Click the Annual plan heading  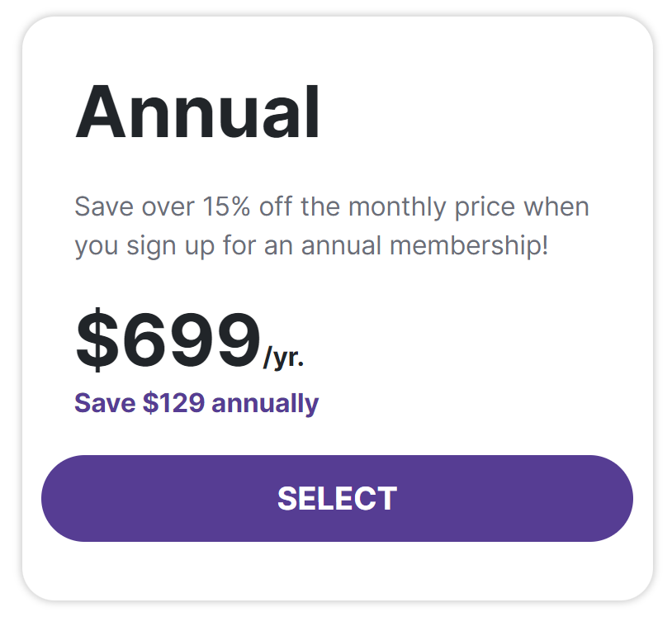point(197,112)
